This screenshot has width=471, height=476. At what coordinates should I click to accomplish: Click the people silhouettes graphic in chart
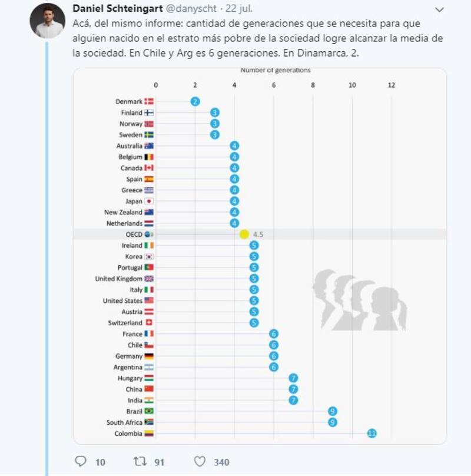(x=359, y=299)
